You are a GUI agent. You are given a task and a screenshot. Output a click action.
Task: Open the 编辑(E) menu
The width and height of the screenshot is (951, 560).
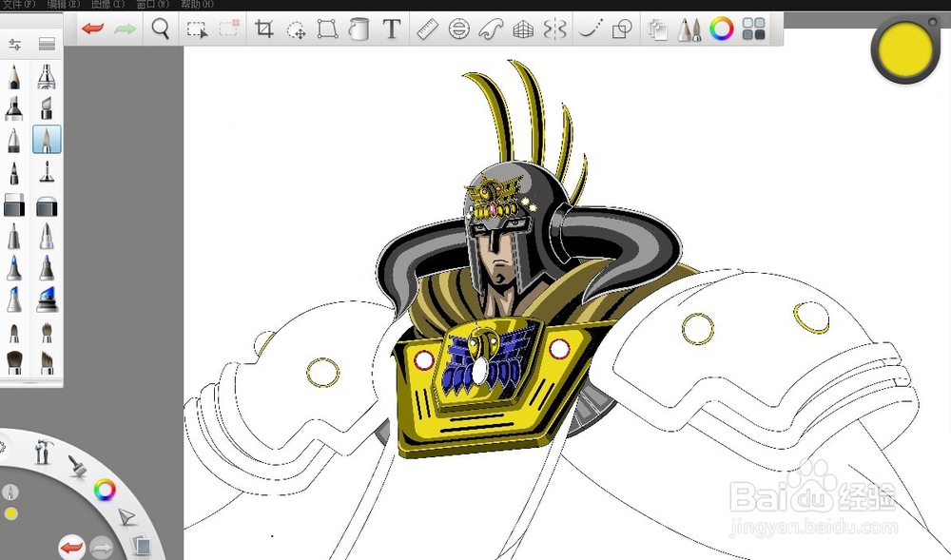click(x=63, y=4)
